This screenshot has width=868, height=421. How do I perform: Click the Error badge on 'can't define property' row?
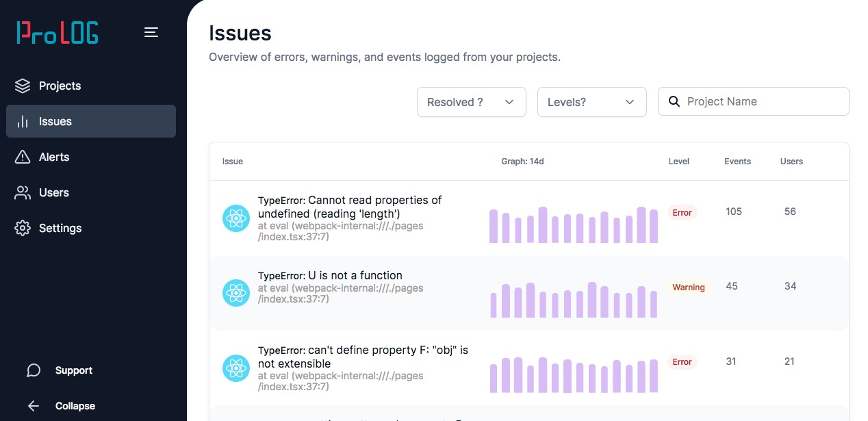pyautogui.click(x=682, y=362)
